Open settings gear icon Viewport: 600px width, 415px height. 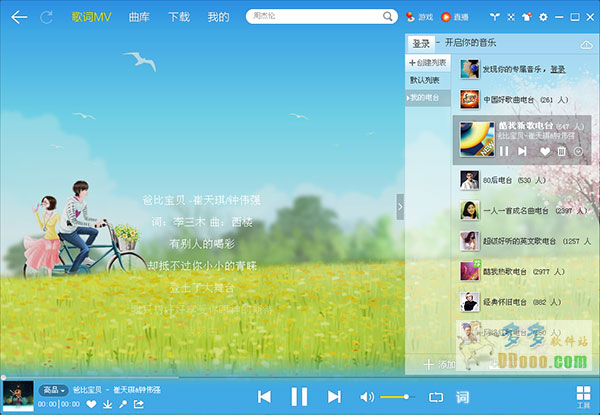(543, 17)
